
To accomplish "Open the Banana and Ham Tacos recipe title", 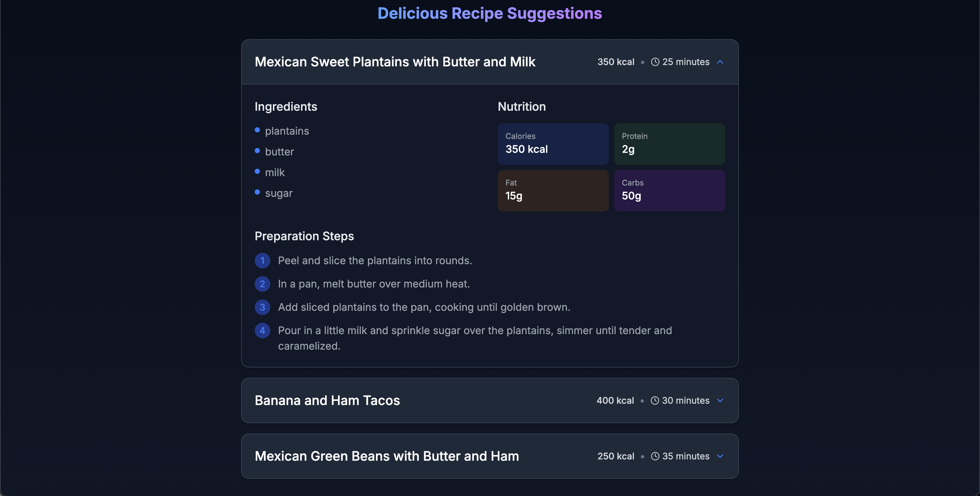I will point(327,400).
